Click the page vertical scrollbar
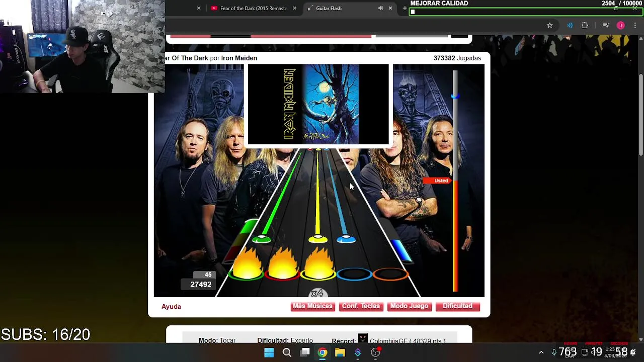This screenshot has width=644, height=362. pyautogui.click(x=641, y=115)
